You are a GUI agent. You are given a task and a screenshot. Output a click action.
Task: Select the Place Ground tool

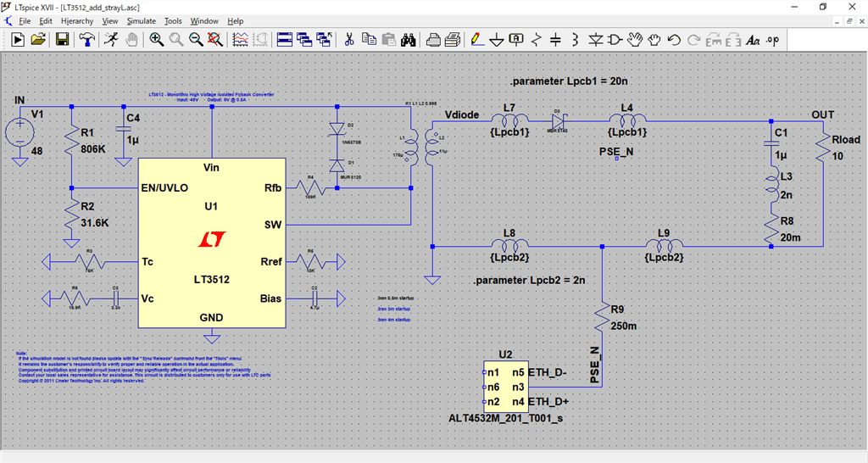pyautogui.click(x=497, y=39)
